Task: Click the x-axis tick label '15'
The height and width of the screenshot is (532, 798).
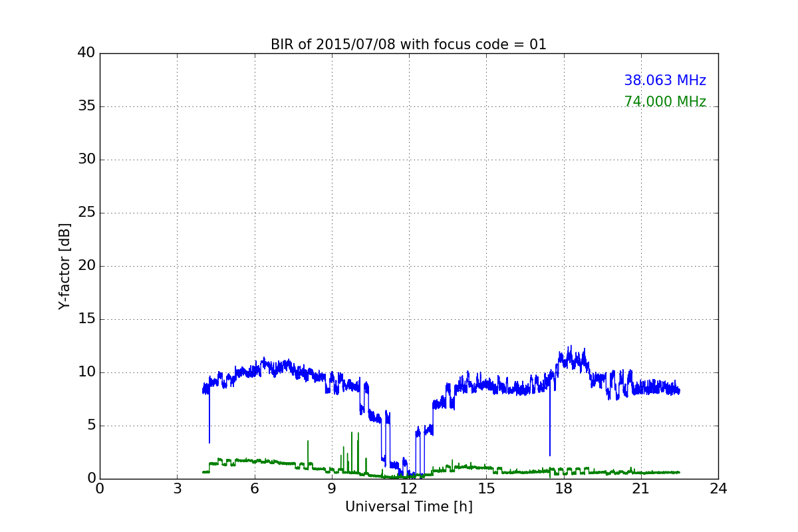Action: (486, 489)
